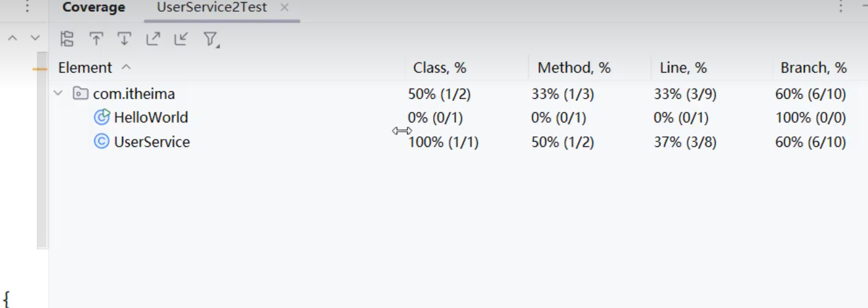This screenshot has height=308, width=868.
Task: Click the Method, % column header
Action: (574, 67)
